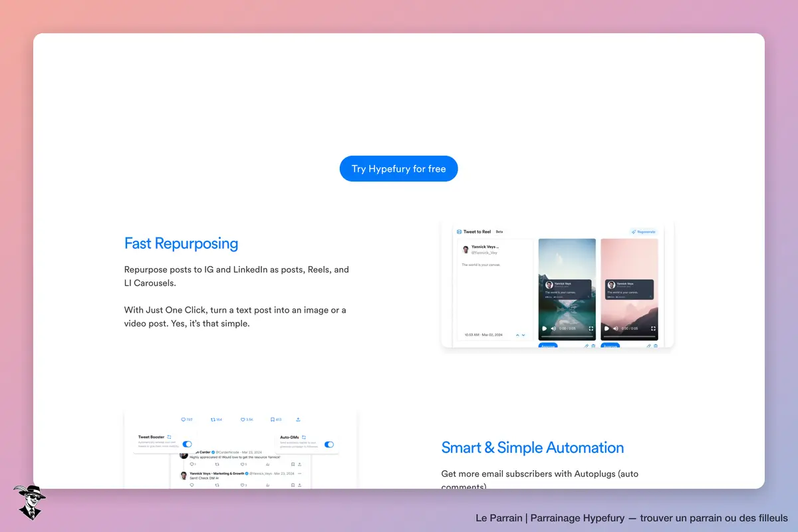Open Yannick Veys avatar in the tweet editor card
798x532 pixels.
(x=465, y=249)
